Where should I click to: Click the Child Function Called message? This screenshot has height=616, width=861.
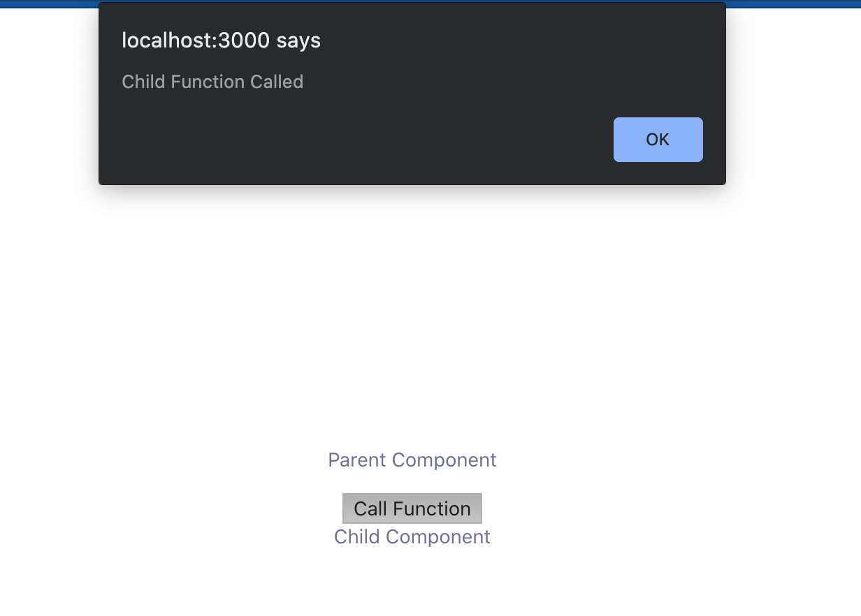pyautogui.click(x=212, y=82)
